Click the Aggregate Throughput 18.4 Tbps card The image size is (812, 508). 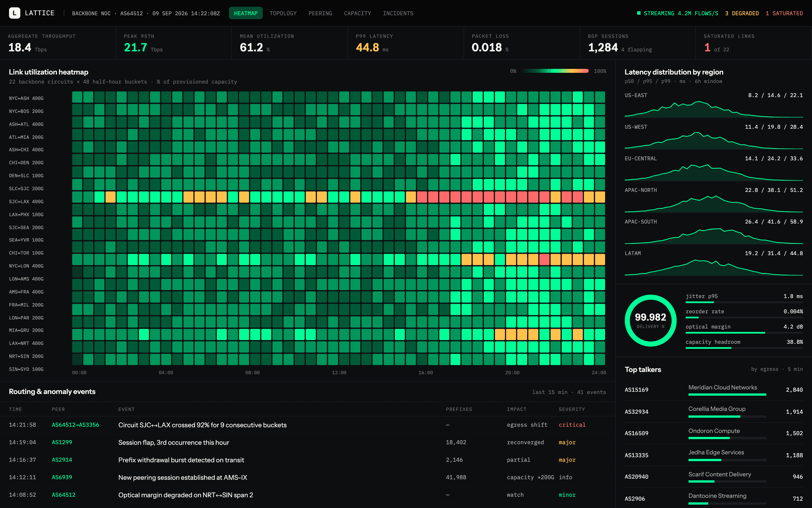point(58,43)
